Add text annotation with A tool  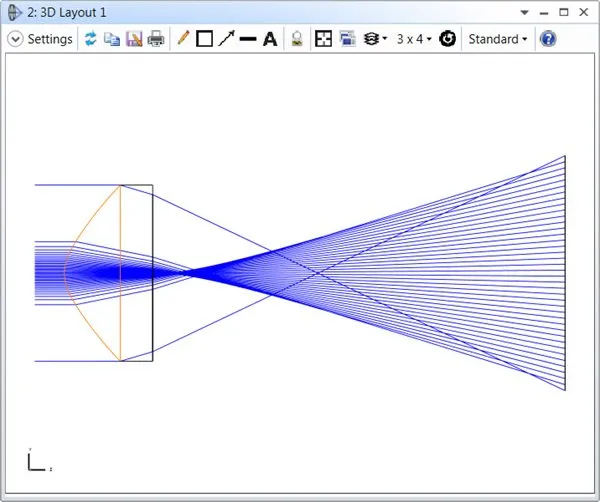[269, 39]
